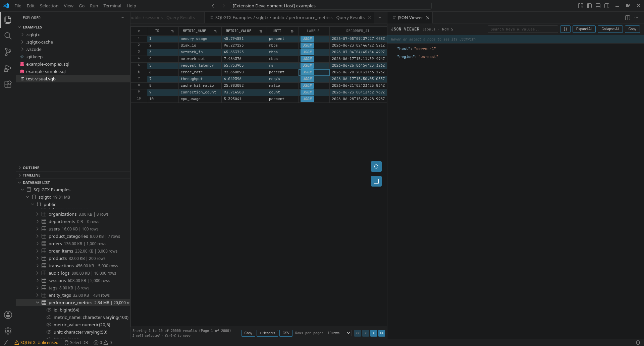Sort by METRIC_NAME column arrows
This screenshot has height=346, width=644.
pos(215,31)
